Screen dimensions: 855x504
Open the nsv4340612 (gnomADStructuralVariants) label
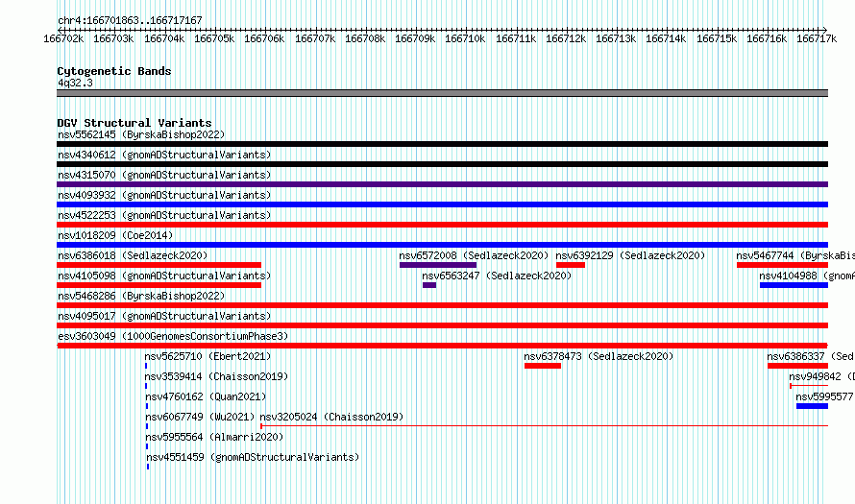164,155
